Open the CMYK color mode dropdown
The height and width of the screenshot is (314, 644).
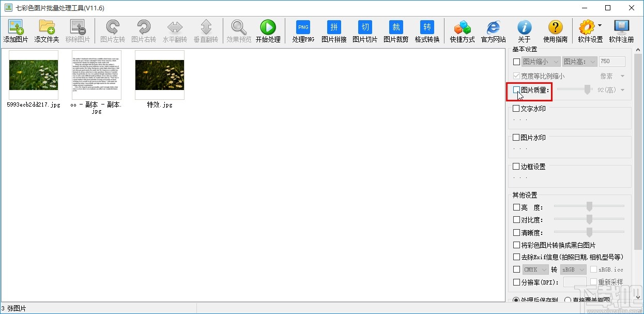coord(535,270)
